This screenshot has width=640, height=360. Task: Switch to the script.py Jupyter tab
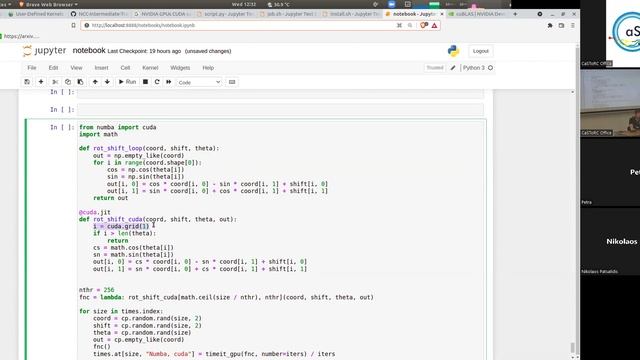click(x=225, y=14)
